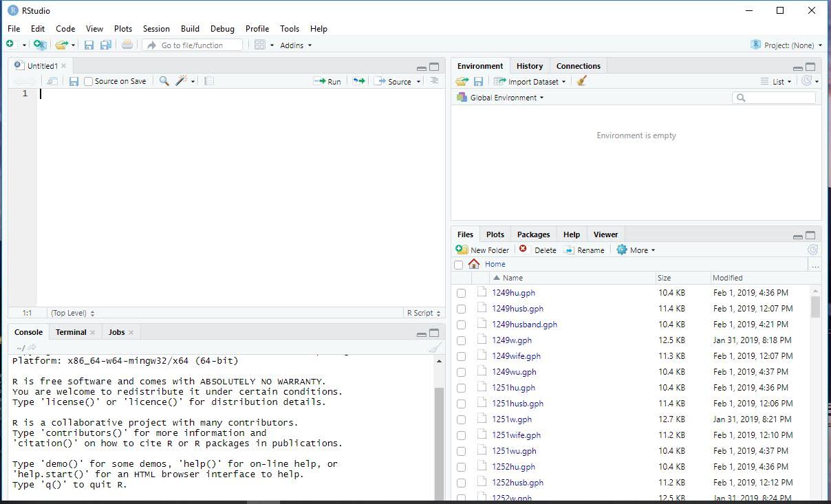Expand the Source button dropdown arrow
The width and height of the screenshot is (831, 504).
click(x=418, y=82)
